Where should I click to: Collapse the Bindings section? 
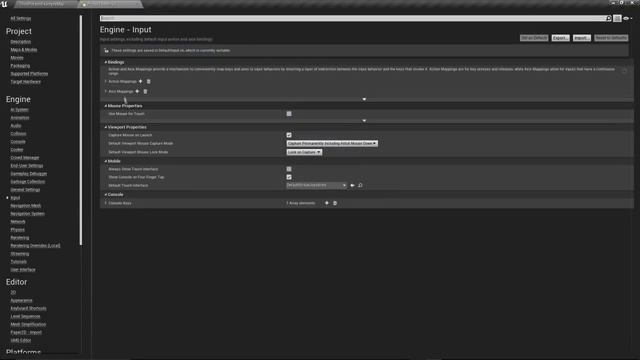pos(106,62)
